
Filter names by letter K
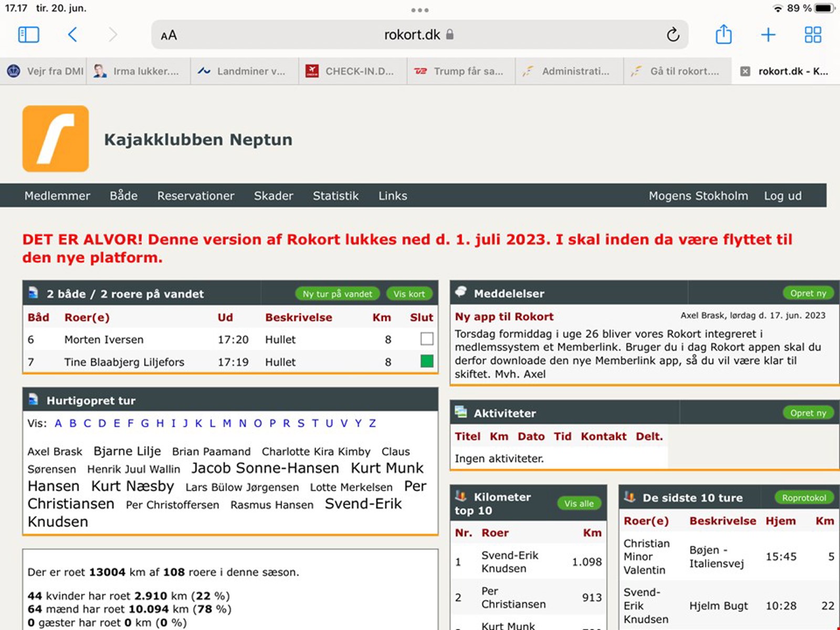[198, 423]
